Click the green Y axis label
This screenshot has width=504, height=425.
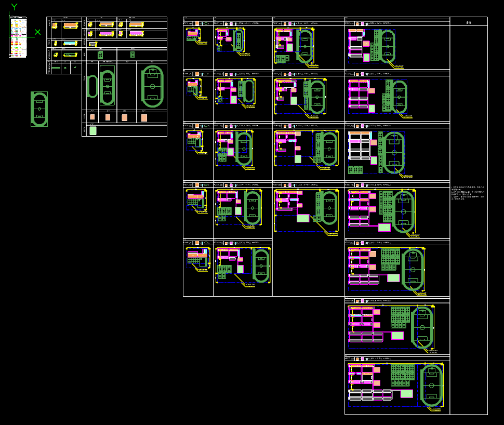(x=14, y=7)
